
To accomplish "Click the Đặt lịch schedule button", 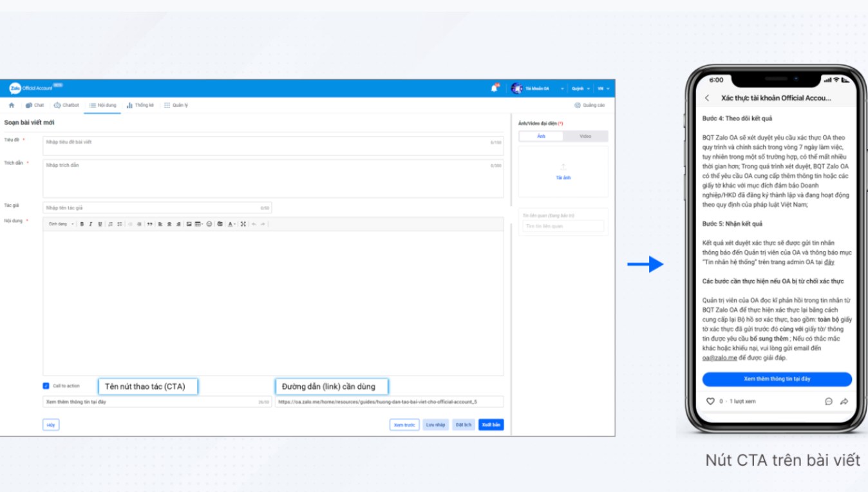I will coord(464,425).
